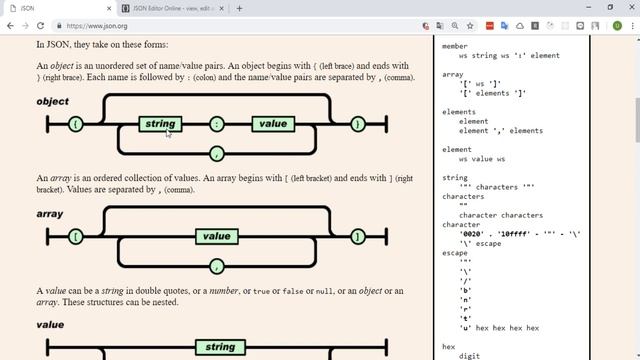The width and height of the screenshot is (640, 360).
Task: Click the 'hex' grammar heading
Action: click(x=449, y=347)
